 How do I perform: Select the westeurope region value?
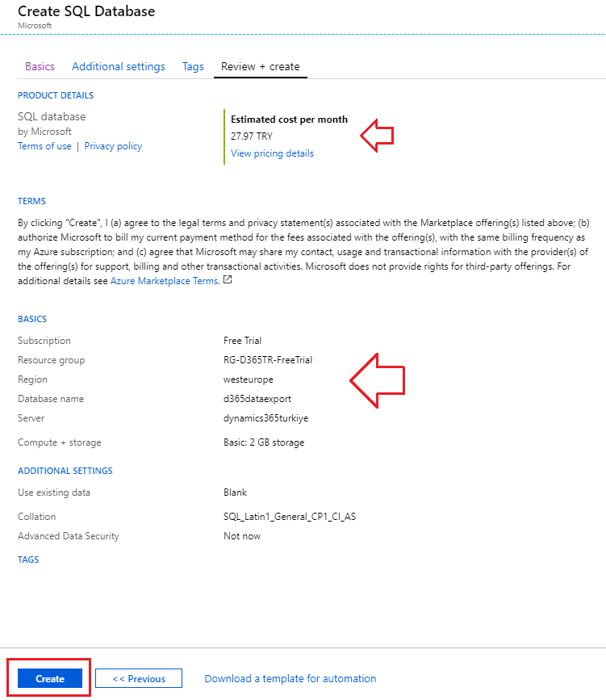tap(248, 379)
